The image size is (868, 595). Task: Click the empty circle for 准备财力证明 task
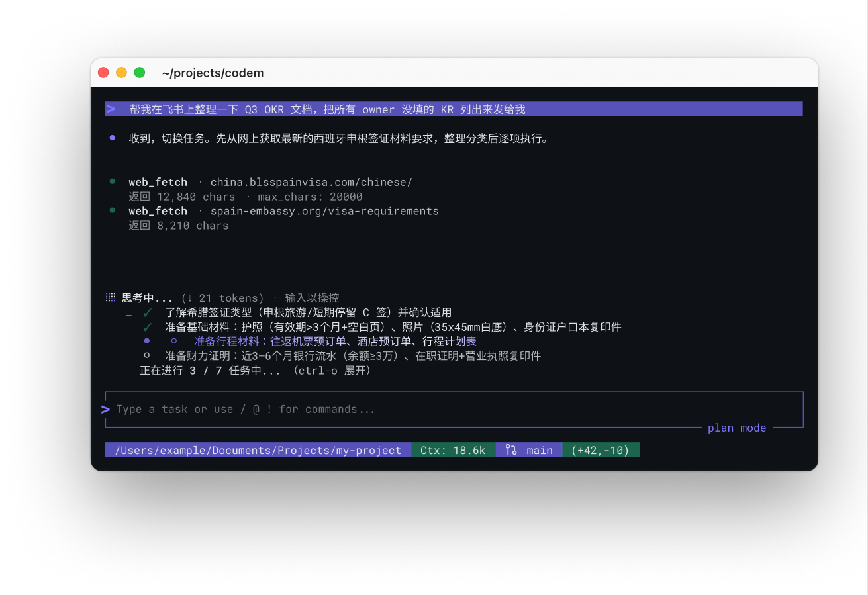(x=147, y=356)
